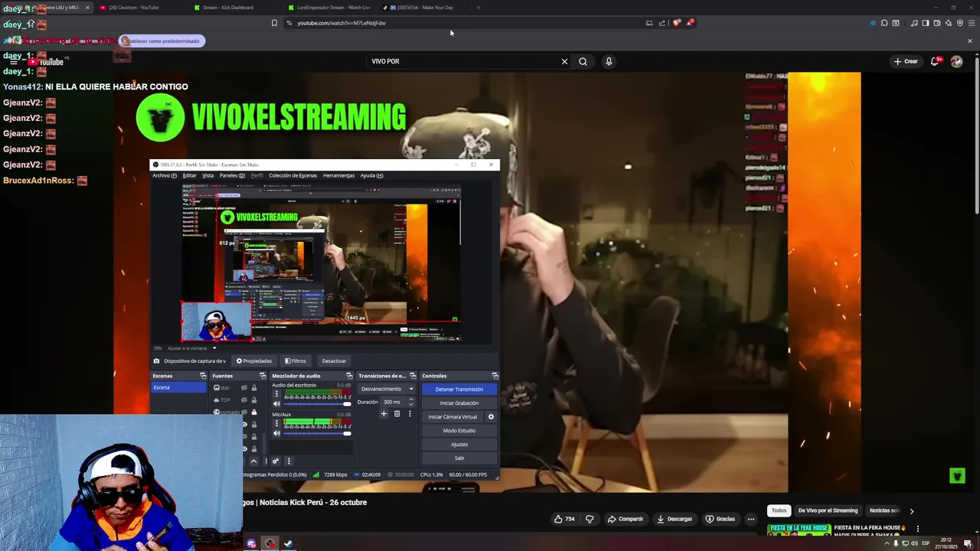The height and width of the screenshot is (551, 980).
Task: Toggle the browser sidebar panel icon
Action: (x=925, y=23)
